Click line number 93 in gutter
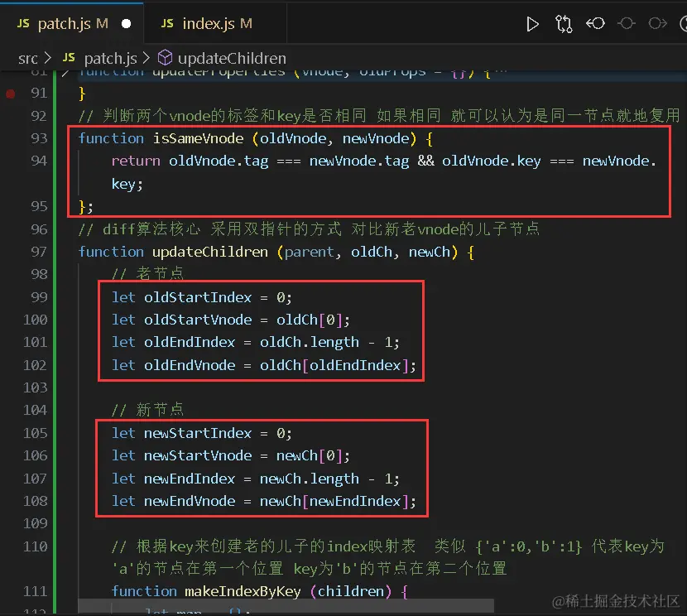This screenshot has height=616, width=687. tap(39, 138)
